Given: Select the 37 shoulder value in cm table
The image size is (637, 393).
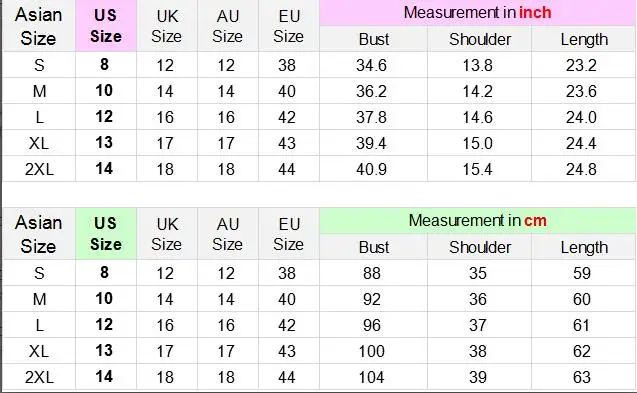Looking at the screenshot, I should tap(478, 325).
